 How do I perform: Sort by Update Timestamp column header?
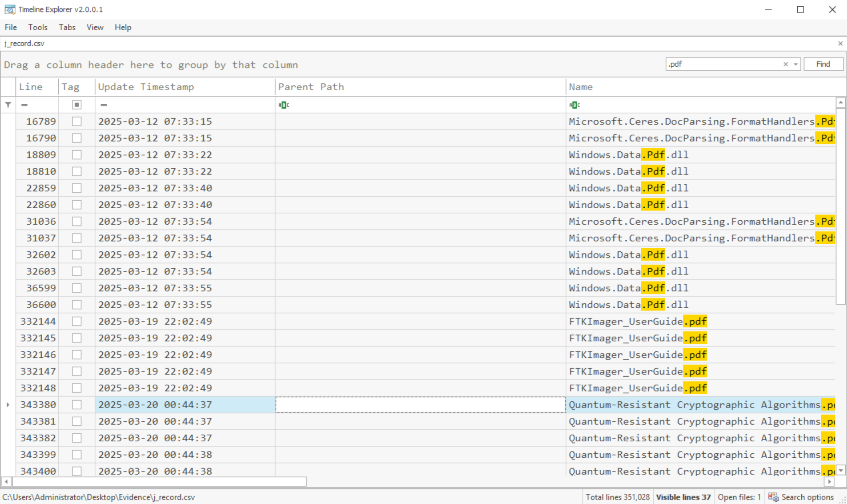point(146,87)
